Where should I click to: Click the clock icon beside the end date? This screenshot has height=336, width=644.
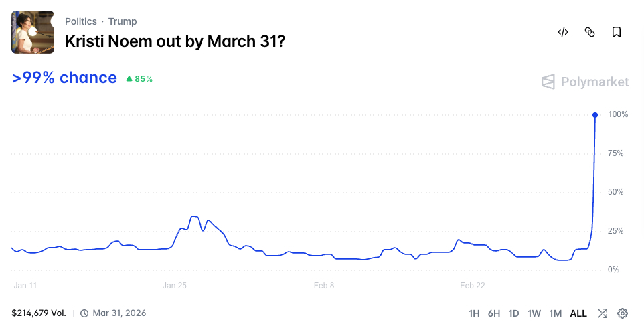[84, 313]
